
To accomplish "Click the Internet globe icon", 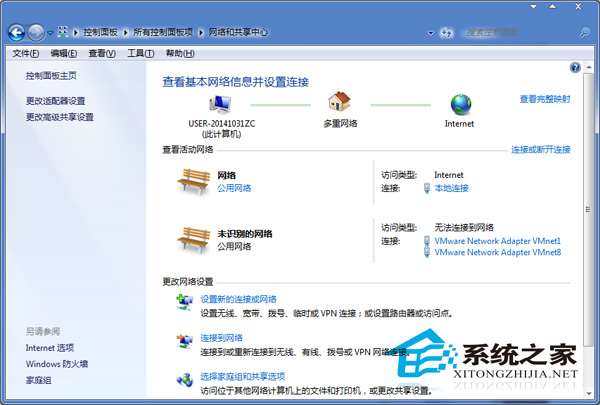I will coord(461,105).
